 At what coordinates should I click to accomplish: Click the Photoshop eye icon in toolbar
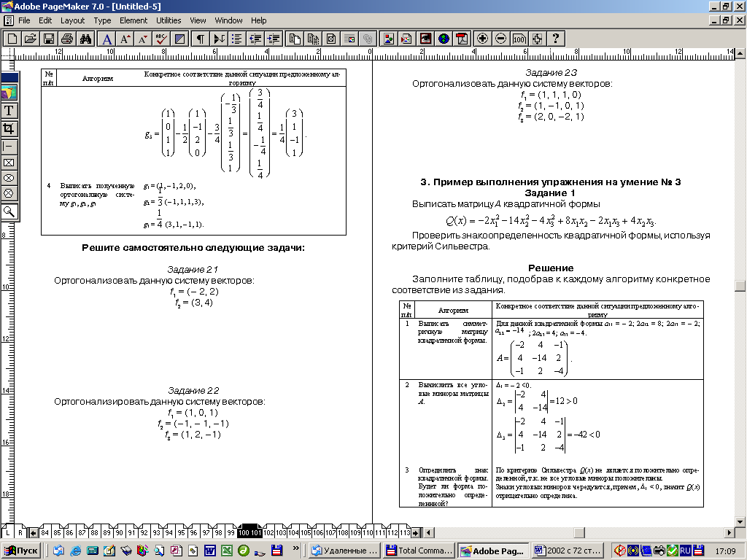coord(425,39)
